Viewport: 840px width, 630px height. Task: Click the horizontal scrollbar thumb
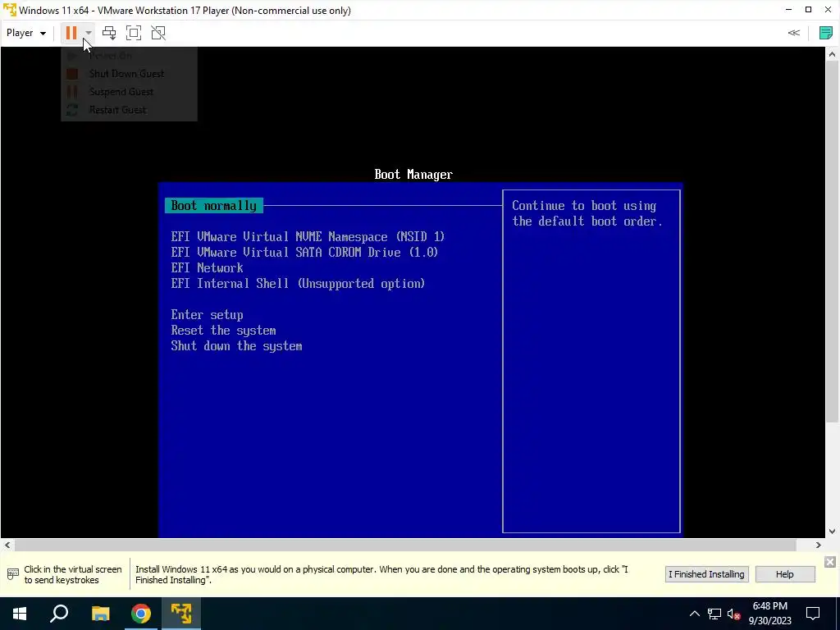tap(405, 545)
